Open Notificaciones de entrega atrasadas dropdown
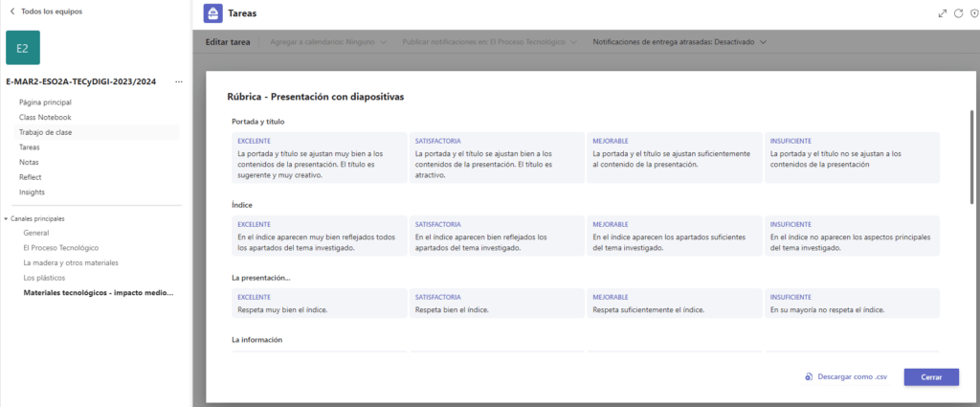This screenshot has height=407, width=980. (x=679, y=42)
